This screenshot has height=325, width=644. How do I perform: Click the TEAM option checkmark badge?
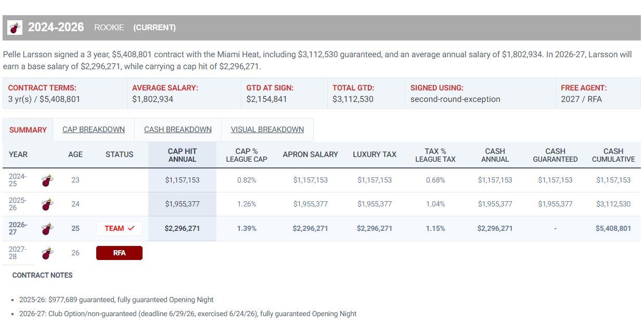(119, 228)
